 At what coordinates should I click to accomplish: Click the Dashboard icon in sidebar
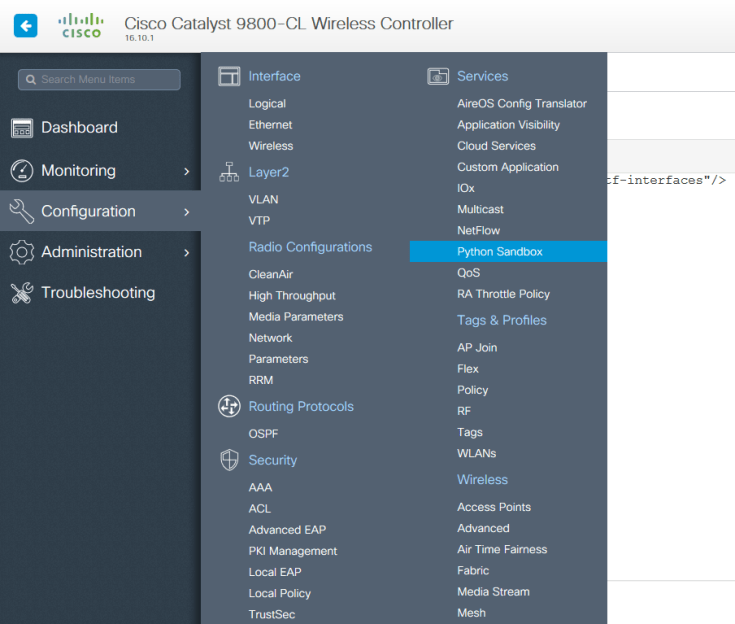[22, 128]
